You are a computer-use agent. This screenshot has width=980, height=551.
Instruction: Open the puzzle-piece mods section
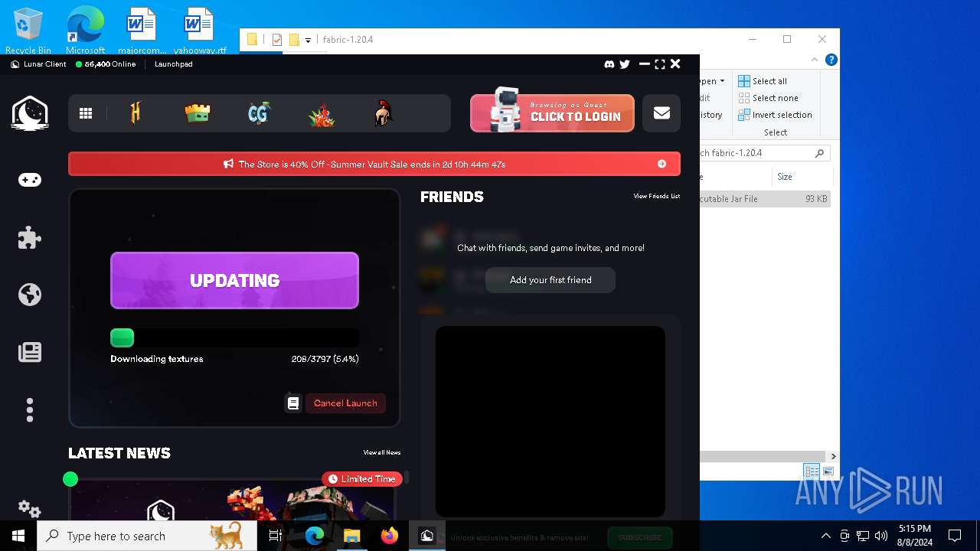tap(30, 237)
